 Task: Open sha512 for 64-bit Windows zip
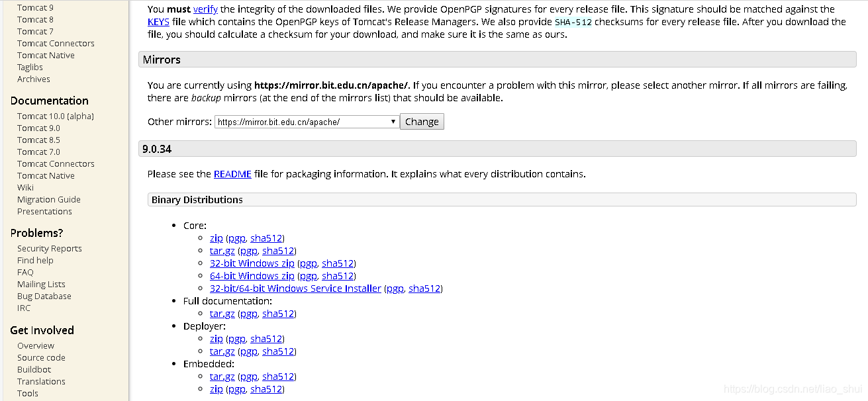click(x=338, y=276)
